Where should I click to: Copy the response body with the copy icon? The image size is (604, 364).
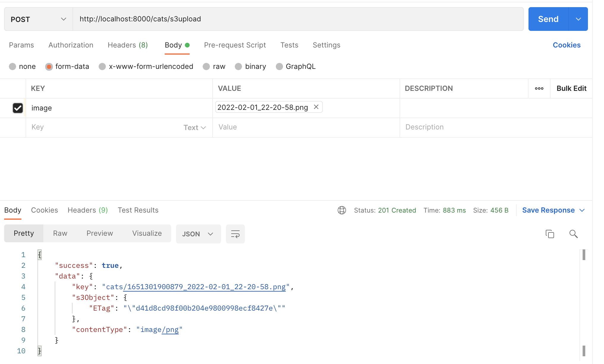(x=550, y=234)
